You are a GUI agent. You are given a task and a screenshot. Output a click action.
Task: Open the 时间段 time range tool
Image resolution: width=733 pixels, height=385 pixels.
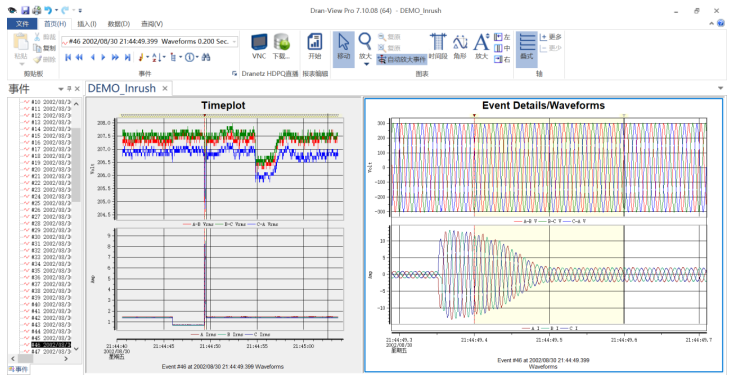(x=438, y=47)
